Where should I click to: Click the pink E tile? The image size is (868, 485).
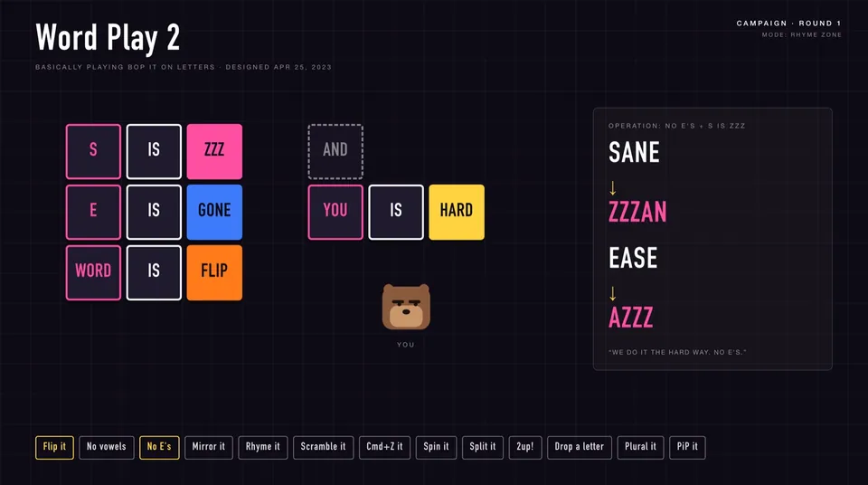[93, 213]
